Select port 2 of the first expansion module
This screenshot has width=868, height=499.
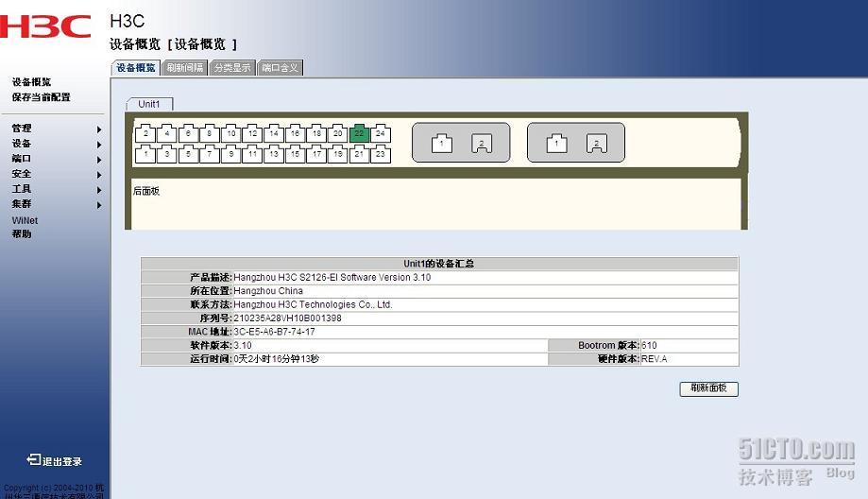coord(482,144)
